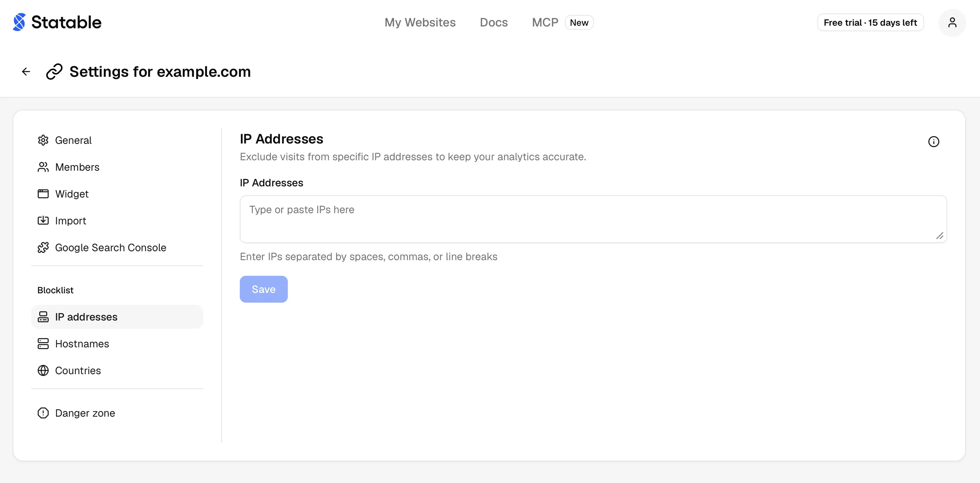This screenshot has height=483, width=980.
Task: Click the Import download icon
Action: pyautogui.click(x=43, y=221)
